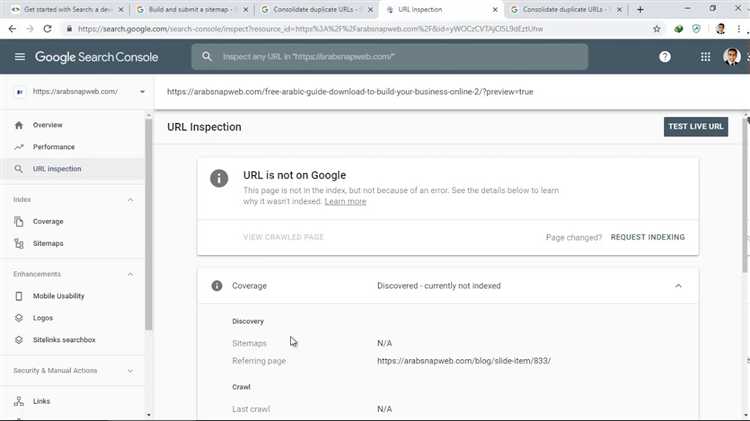This screenshot has height=421, width=750.
Task: Click the search magnifier icon in inspect bar
Action: (x=207, y=56)
